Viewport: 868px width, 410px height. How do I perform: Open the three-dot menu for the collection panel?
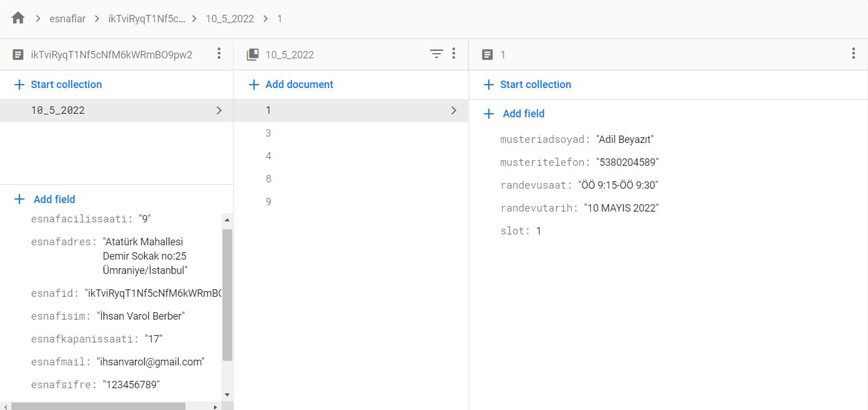219,53
